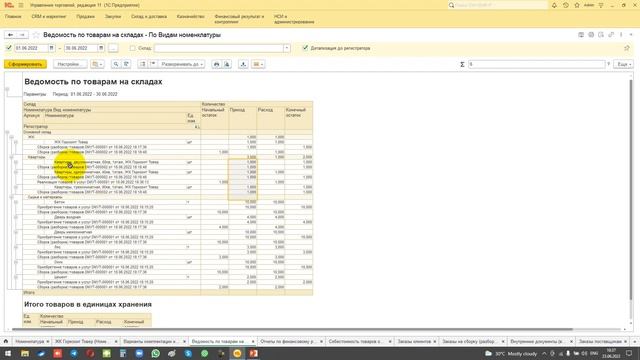Image resolution: width=640 pixels, height=360 pixels.
Task: Click the period selection ellipsis button
Action: pos(113,48)
